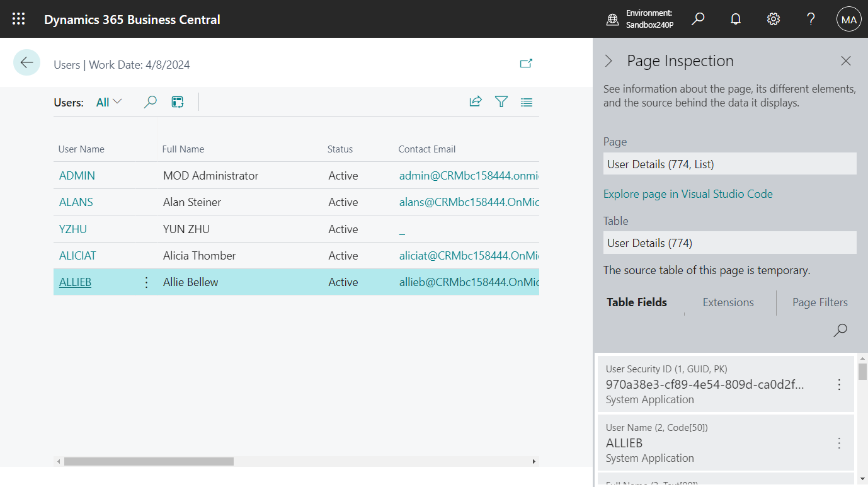The height and width of the screenshot is (487, 868).
Task: Open the Dynamics 365 app launcher
Action: point(18,18)
